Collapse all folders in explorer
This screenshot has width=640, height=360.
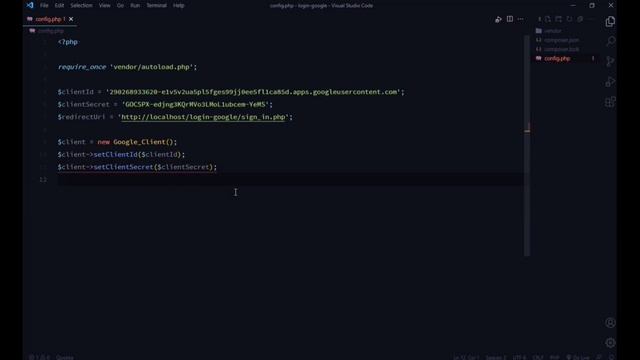tap(580, 19)
